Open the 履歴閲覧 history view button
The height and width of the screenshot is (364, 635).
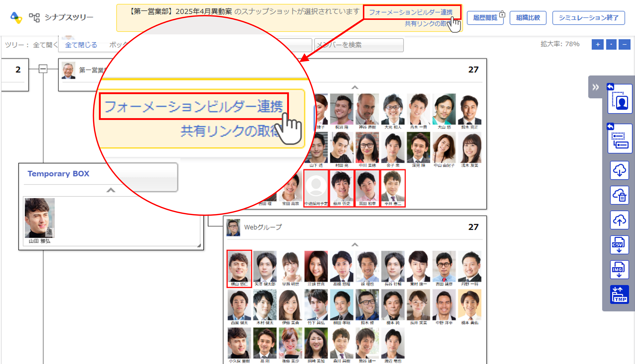[485, 18]
